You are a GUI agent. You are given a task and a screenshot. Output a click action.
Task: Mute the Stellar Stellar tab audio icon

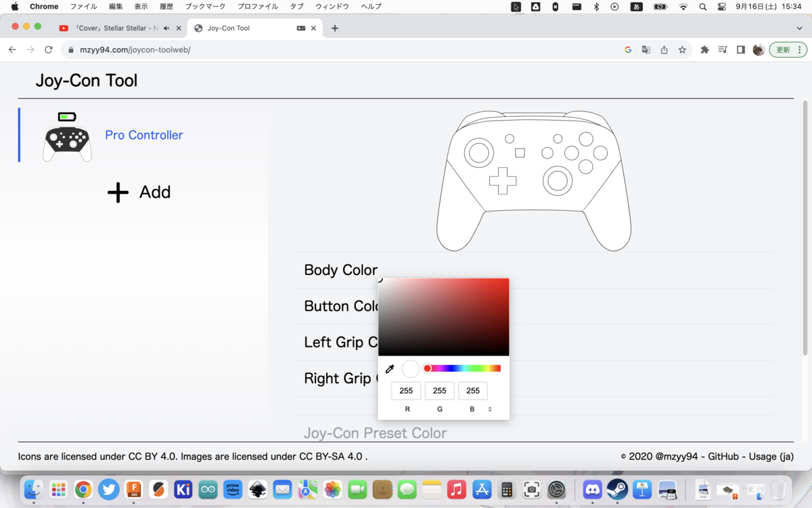tap(166, 28)
